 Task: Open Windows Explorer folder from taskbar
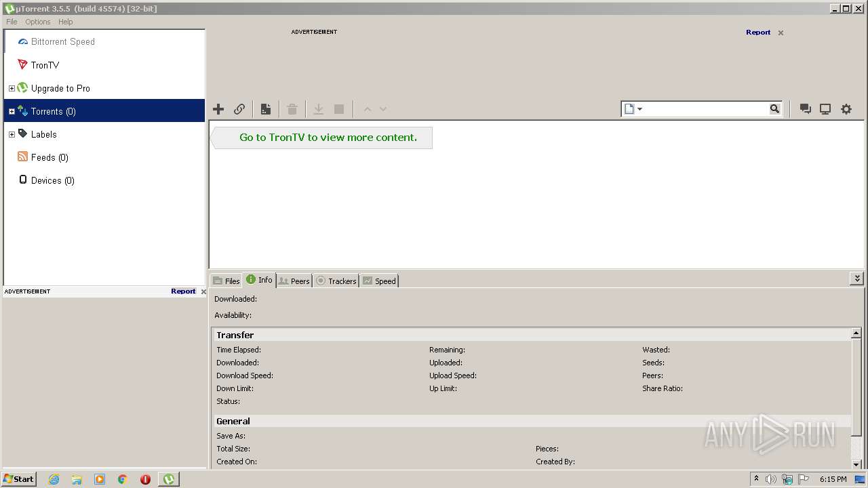click(x=77, y=479)
